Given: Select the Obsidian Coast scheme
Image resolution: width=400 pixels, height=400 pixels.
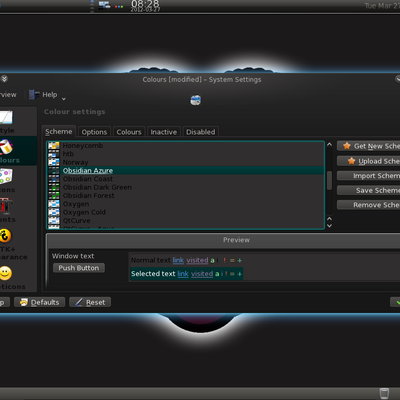Looking at the screenshot, I should pos(185,179).
